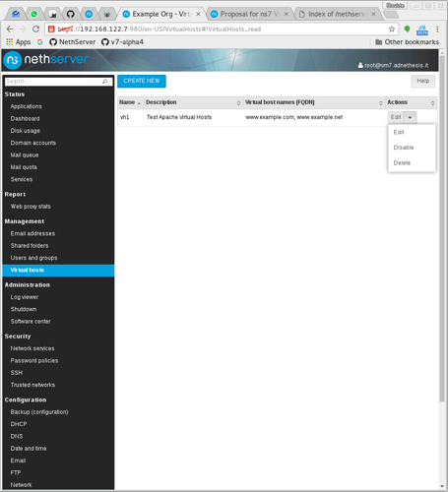Bookmark page with the star icon
The height and width of the screenshot is (492, 448).
point(392,30)
